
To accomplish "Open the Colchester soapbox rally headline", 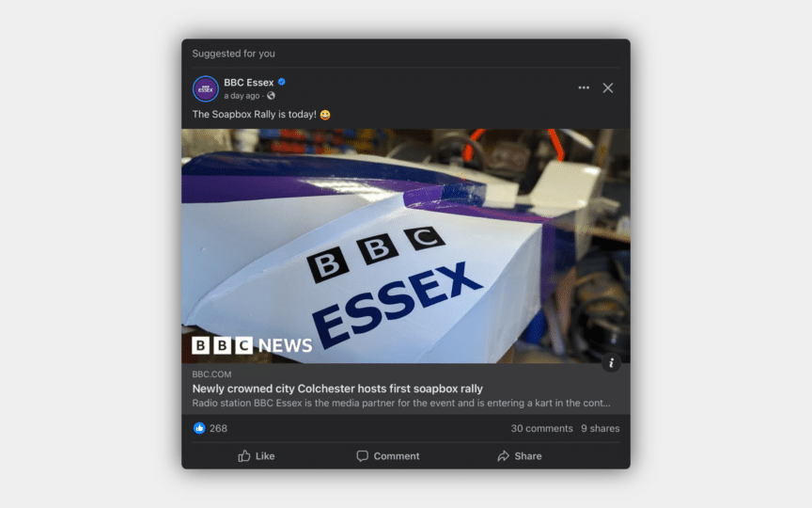I will click(337, 389).
